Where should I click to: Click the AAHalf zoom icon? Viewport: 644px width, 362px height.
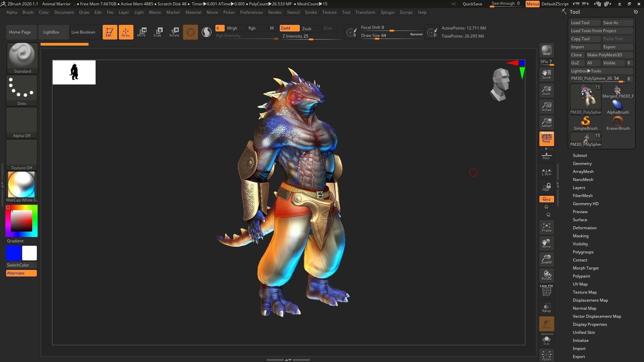pos(546,123)
